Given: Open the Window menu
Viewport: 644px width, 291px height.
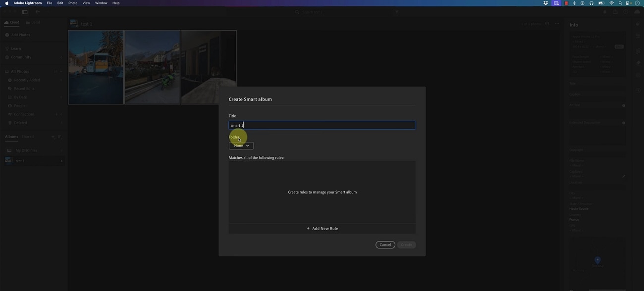Looking at the screenshot, I should pos(101,3).
